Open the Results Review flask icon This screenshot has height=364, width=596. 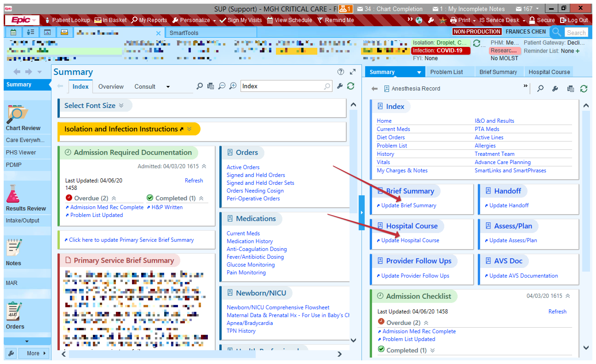13,193
